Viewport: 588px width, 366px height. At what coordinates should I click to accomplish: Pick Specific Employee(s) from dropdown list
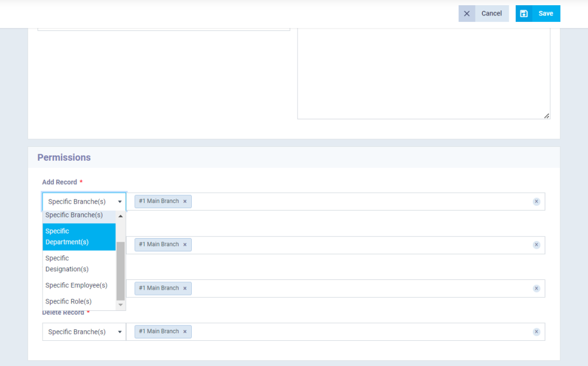coord(79,286)
